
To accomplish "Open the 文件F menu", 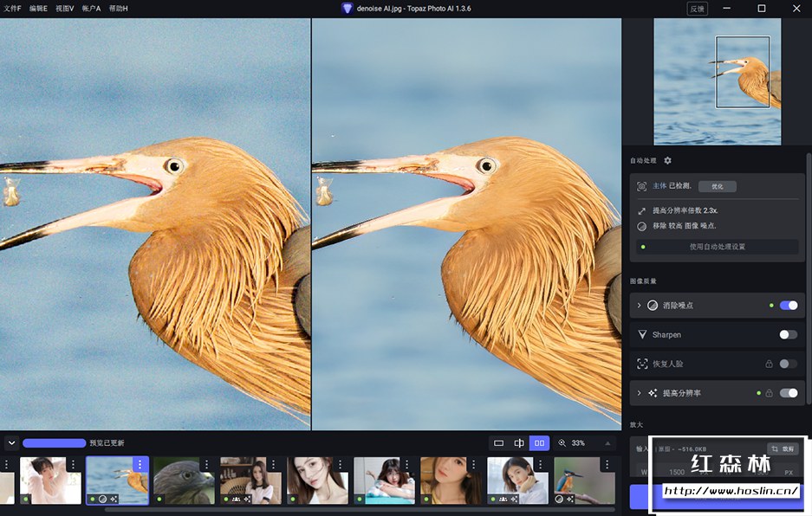I will (12, 9).
